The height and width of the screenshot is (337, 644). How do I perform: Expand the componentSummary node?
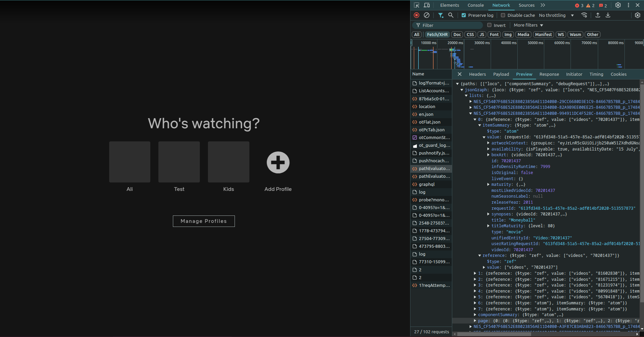475,315
